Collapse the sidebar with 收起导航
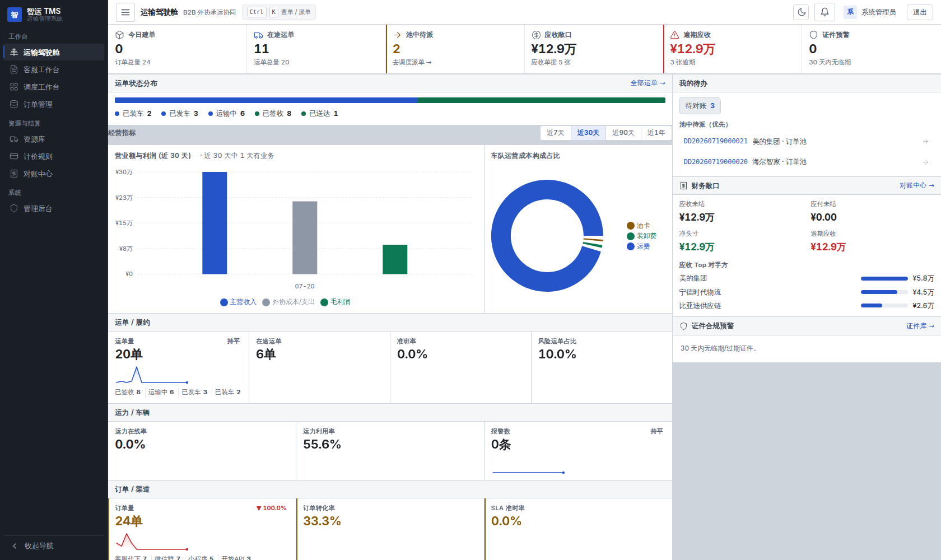Viewport: 941px width, 560px height. tap(54, 545)
